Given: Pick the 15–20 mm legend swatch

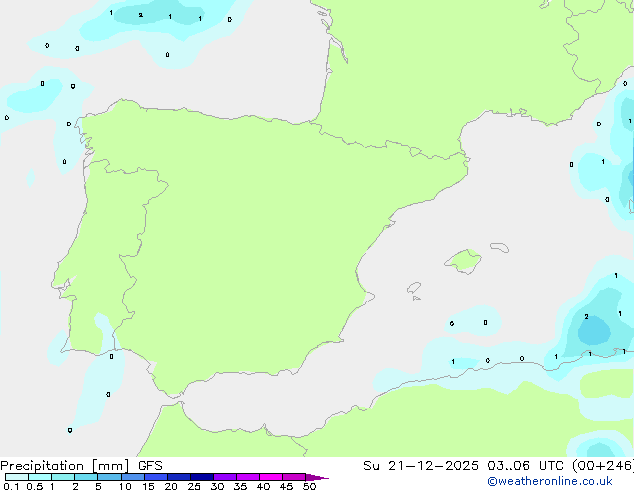Looking at the screenshot, I should point(156,477).
